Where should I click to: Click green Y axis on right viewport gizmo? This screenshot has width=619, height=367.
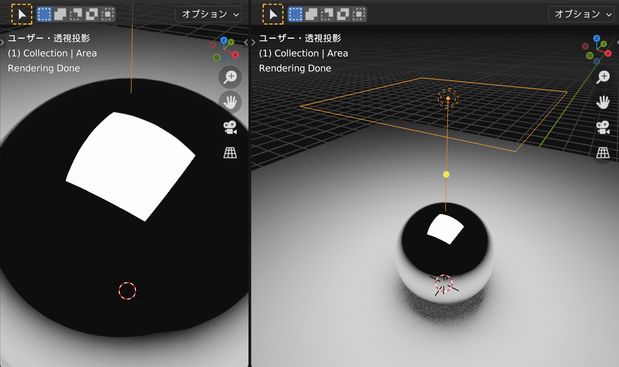click(x=604, y=44)
